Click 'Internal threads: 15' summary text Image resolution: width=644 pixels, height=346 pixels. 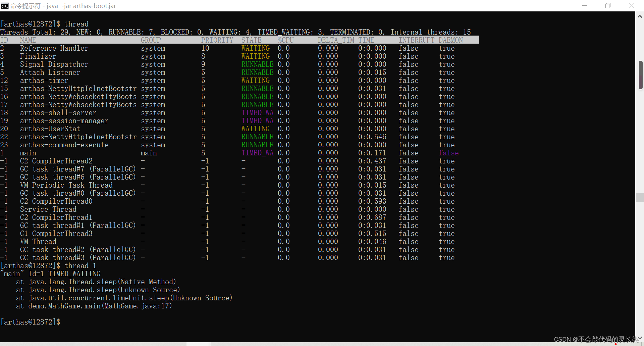tap(431, 32)
